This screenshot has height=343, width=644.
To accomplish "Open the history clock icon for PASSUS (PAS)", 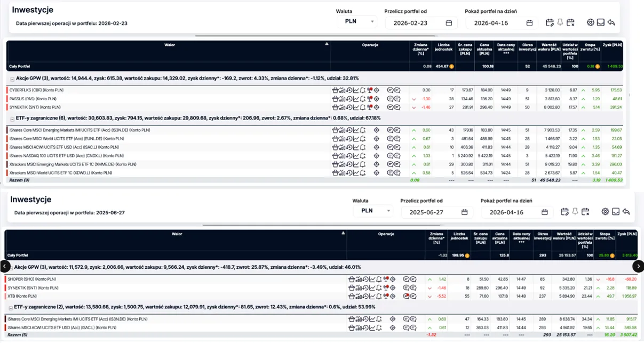I will click(x=349, y=99).
